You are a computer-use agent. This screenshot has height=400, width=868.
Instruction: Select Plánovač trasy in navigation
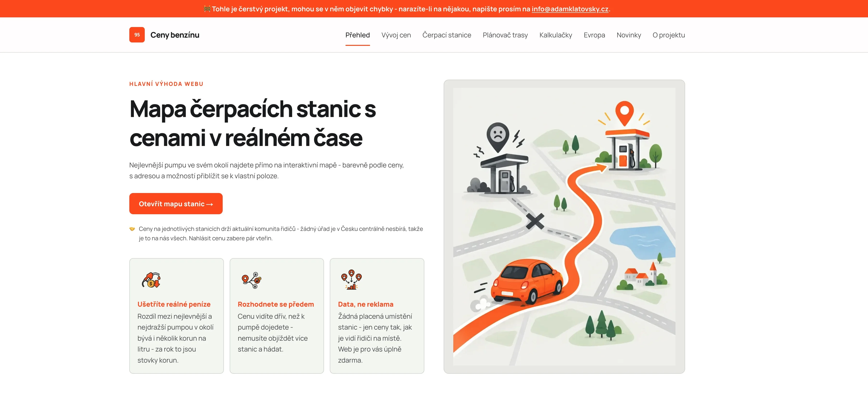(505, 35)
